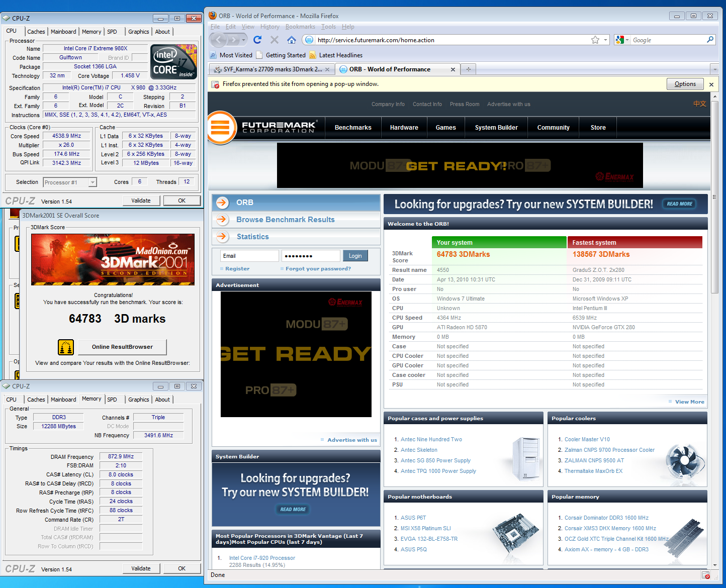Screen dimensions: 726x588
Task: Open the list all tabs dropdown
Action: point(714,69)
